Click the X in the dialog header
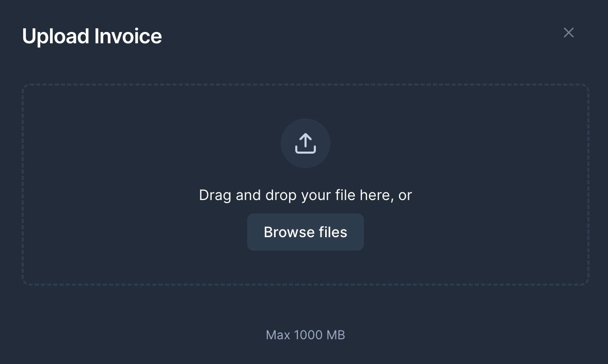608x364 pixels. 568,32
